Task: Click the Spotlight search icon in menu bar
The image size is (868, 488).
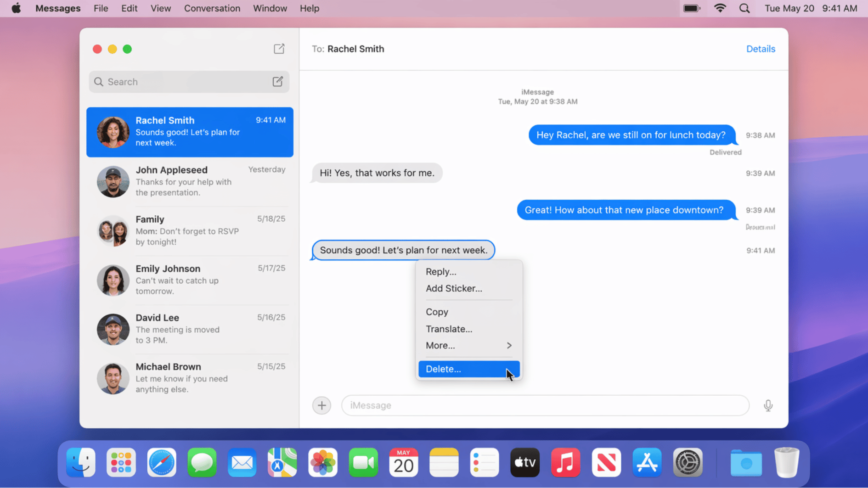Action: 744,8
